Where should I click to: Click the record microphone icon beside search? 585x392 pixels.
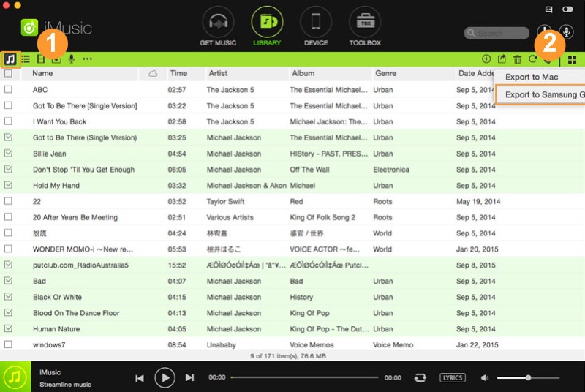point(566,32)
